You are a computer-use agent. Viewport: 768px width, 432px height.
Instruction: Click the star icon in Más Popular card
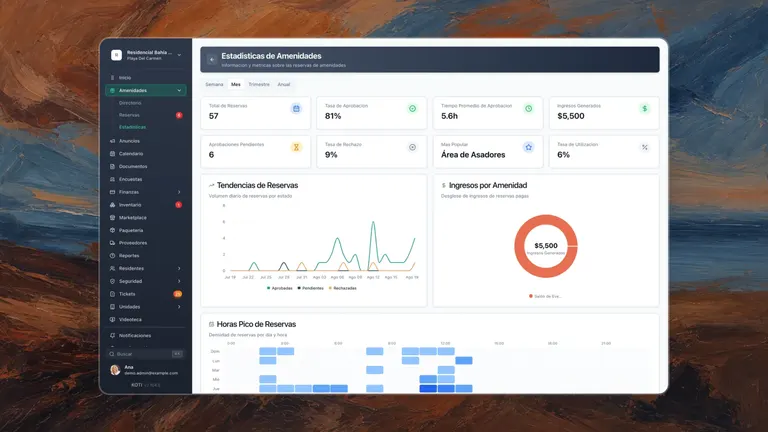click(x=528, y=147)
